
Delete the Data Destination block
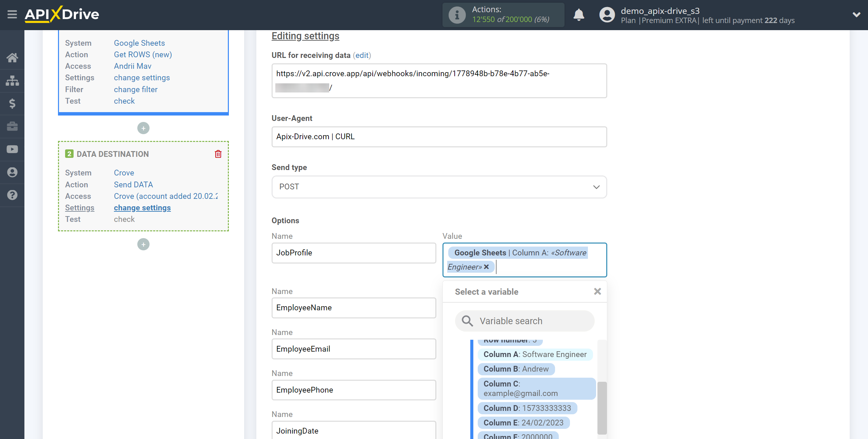click(x=218, y=154)
